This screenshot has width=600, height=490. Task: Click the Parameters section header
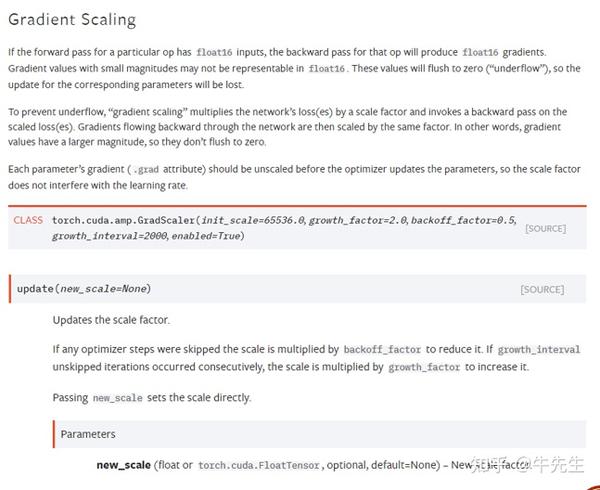point(88,434)
